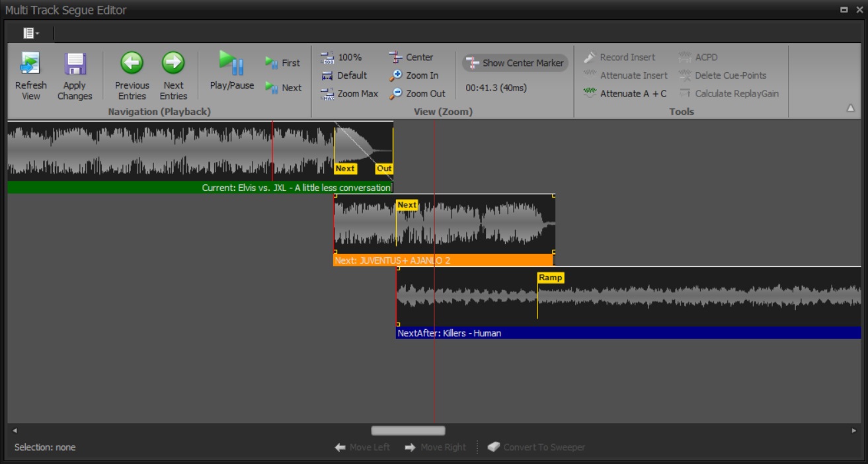Click the scrollbar right arrow
The image size is (868, 464).
[854, 431]
